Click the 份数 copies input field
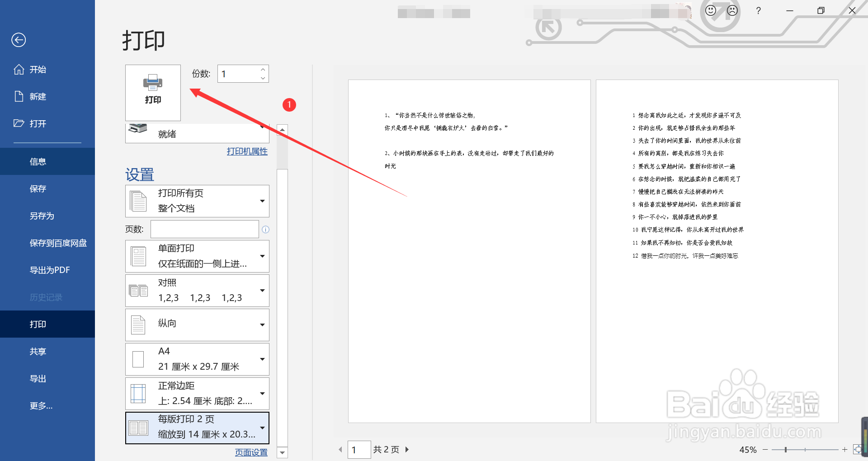 point(238,74)
